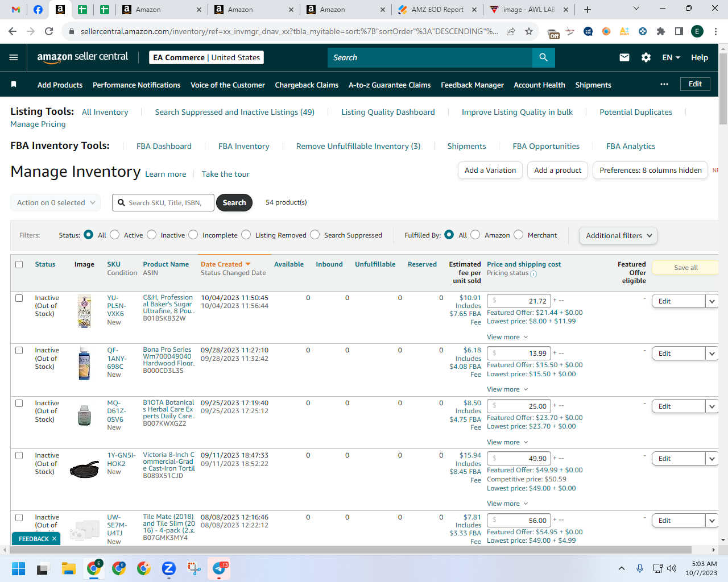
Task: Open Feedback Manager from the nav bar
Action: (472, 85)
